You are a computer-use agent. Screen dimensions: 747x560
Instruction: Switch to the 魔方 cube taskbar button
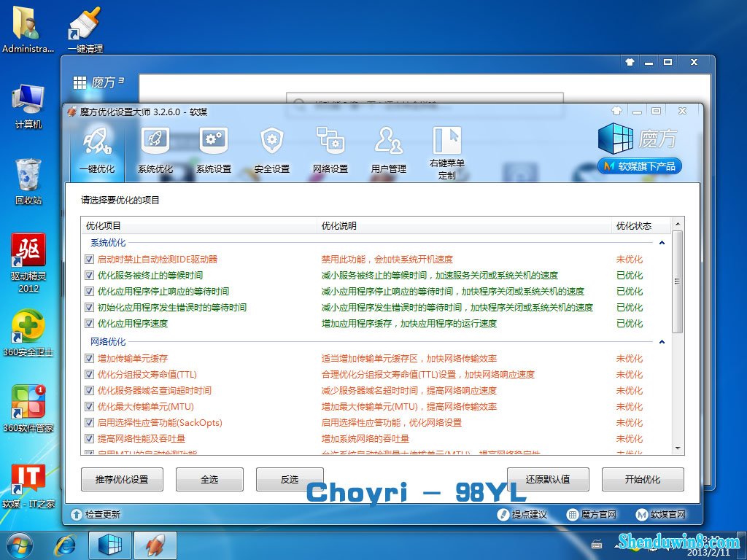click(x=109, y=545)
